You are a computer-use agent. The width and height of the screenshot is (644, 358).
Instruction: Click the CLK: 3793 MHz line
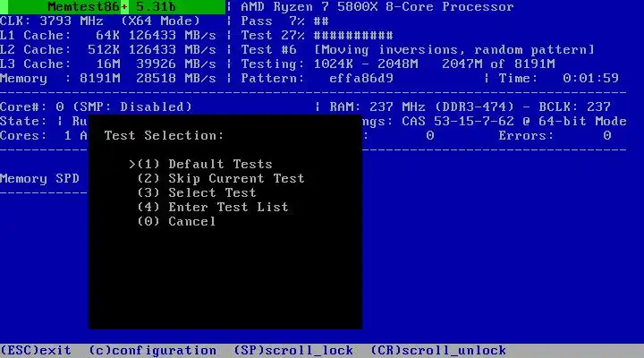click(x=100, y=21)
